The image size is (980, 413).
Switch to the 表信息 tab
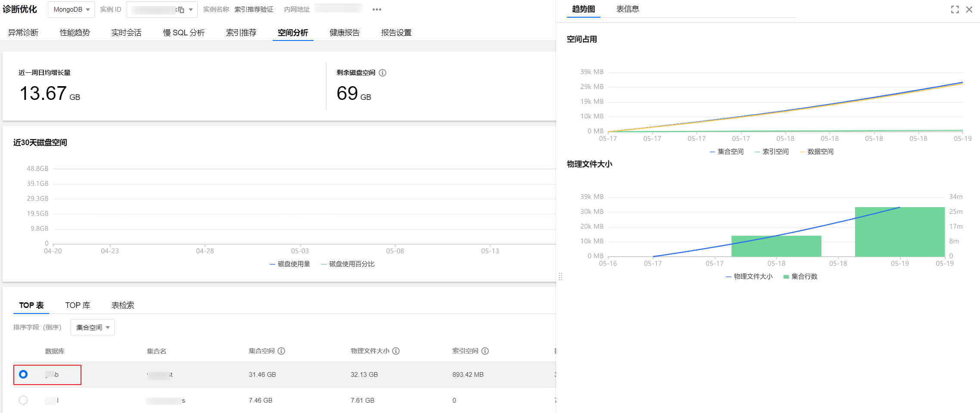point(627,9)
